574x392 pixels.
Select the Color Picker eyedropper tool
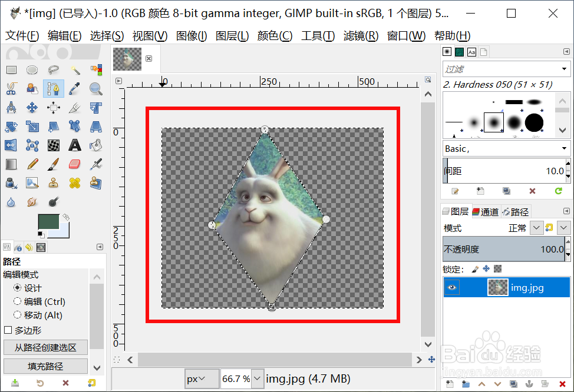[75, 88]
